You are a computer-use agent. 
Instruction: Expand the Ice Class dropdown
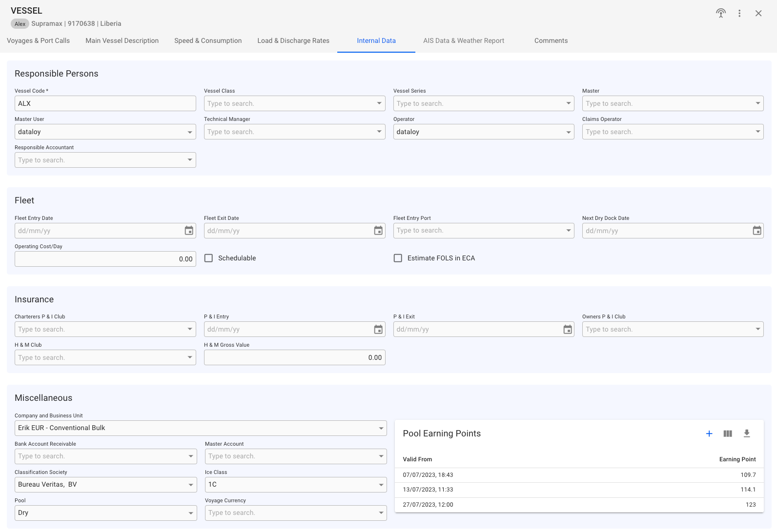point(381,485)
